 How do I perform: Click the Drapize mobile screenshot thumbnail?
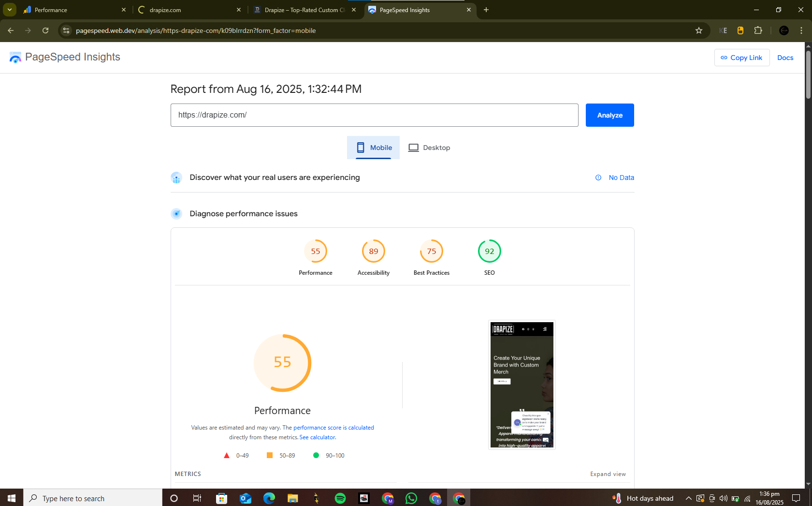(x=522, y=385)
